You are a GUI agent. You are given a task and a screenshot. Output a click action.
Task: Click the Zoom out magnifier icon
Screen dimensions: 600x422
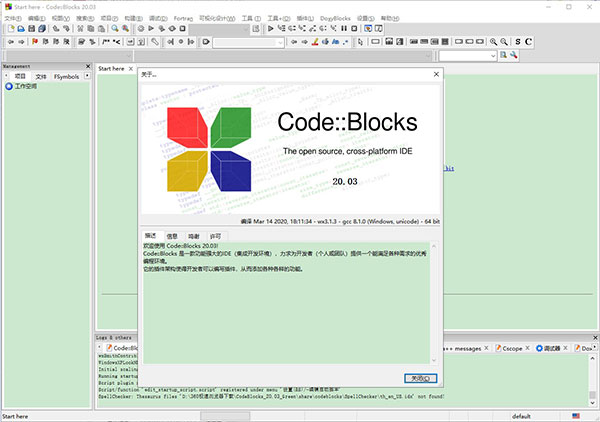[x=504, y=42]
